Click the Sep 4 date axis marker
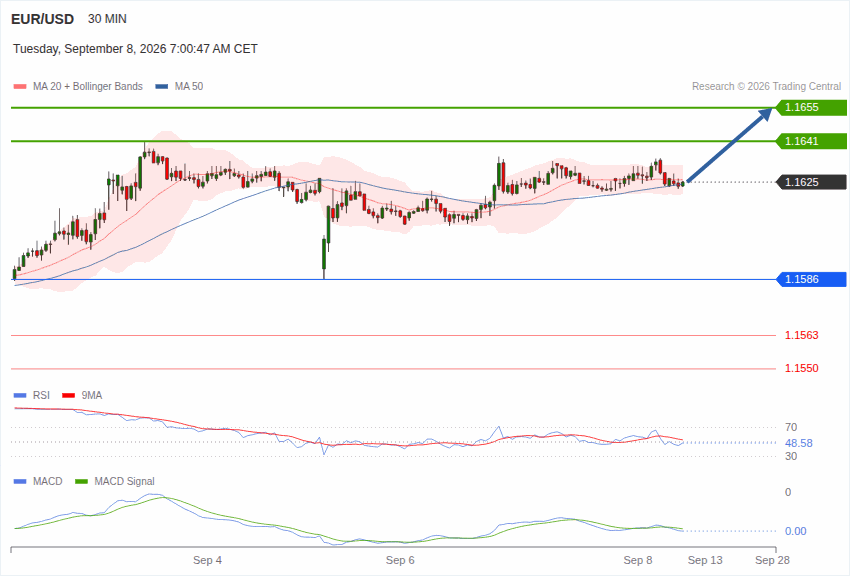This screenshot has width=850, height=576. click(x=207, y=560)
